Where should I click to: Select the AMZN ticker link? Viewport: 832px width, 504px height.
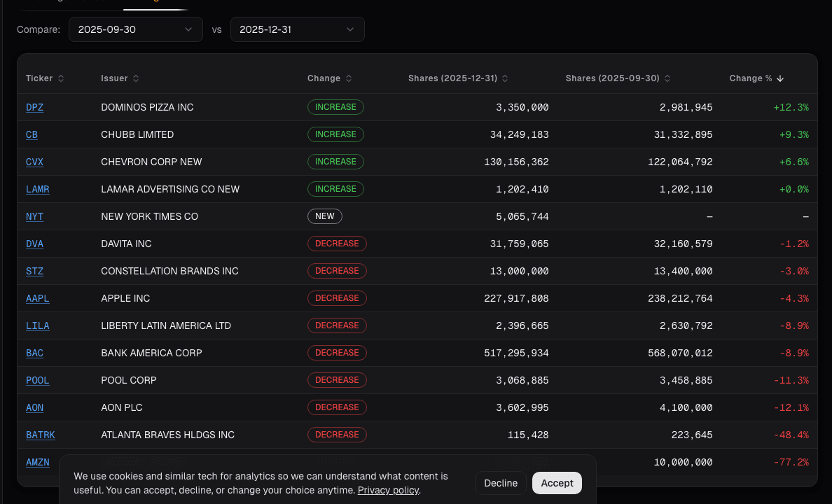(x=38, y=462)
